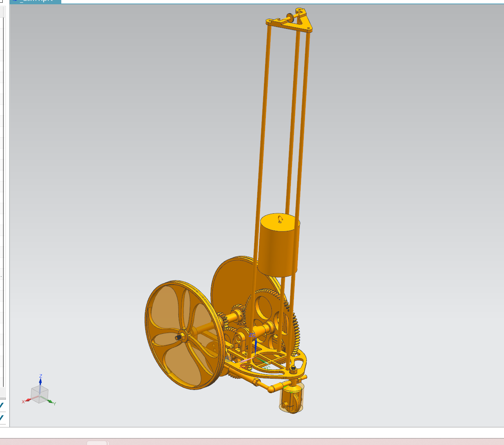Click the YC work coordinate axis label
Viewport: 504px width, 445px height.
tap(267, 368)
